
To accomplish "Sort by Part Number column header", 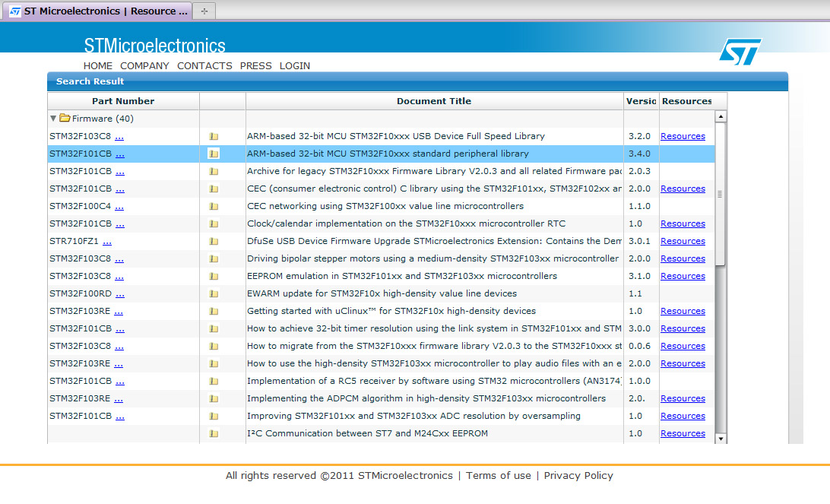I will 123,101.
